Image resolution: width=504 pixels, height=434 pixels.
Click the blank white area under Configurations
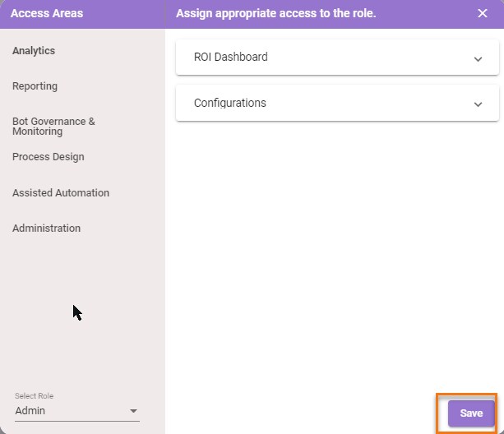[x=335, y=251]
